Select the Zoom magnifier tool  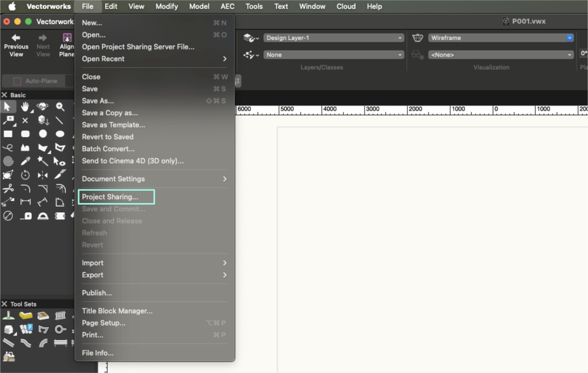pyautogui.click(x=60, y=106)
